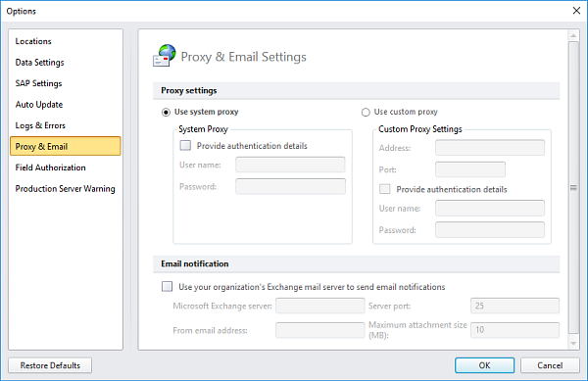Click the Maximum attachment size field
Viewport: 588px width, 381px height.
(514, 330)
